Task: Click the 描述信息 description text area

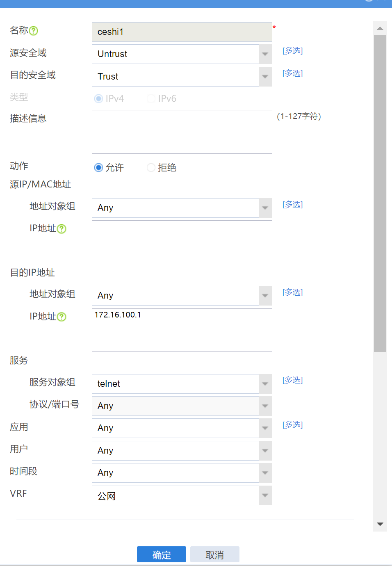Action: [x=182, y=132]
